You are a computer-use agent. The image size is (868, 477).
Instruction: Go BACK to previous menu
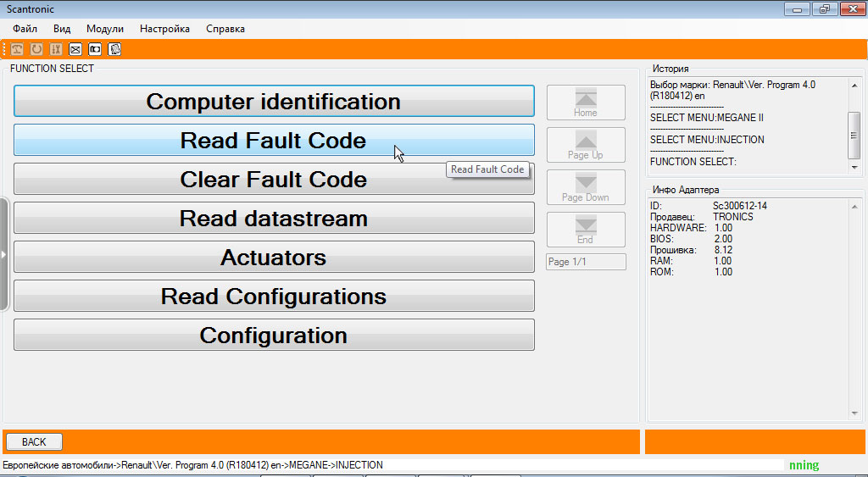[34, 441]
